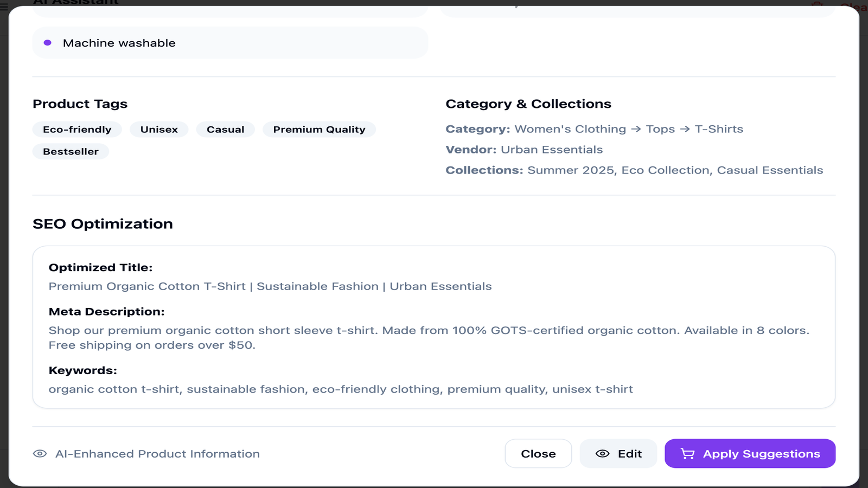Select the Eco-friendly product tag
Viewport: 868px width, 488px height.
coord(78,129)
